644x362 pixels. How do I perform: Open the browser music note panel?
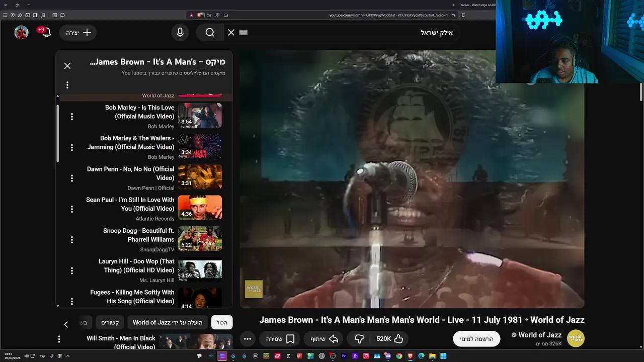point(43,15)
